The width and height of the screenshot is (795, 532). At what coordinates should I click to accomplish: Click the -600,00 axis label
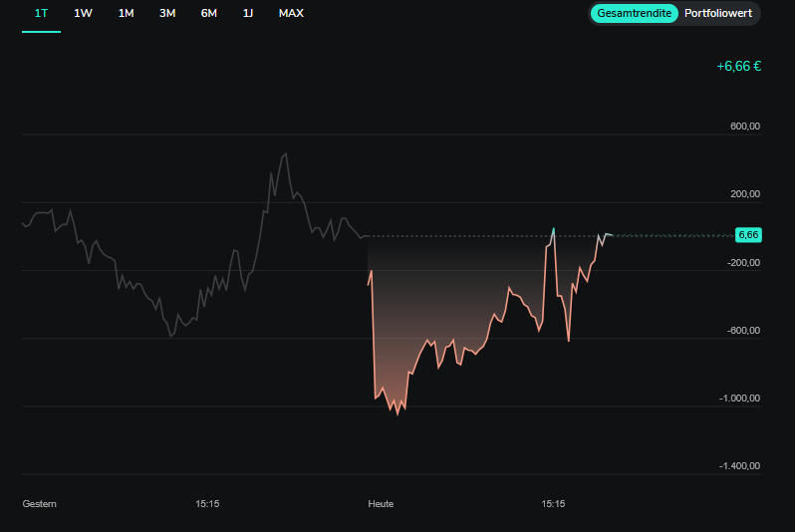pyautogui.click(x=743, y=331)
